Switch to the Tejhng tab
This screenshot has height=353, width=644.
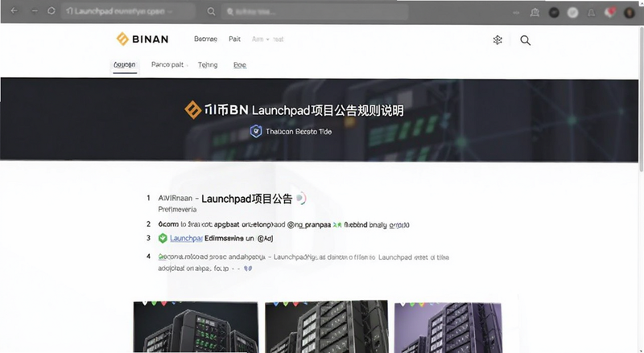click(208, 64)
